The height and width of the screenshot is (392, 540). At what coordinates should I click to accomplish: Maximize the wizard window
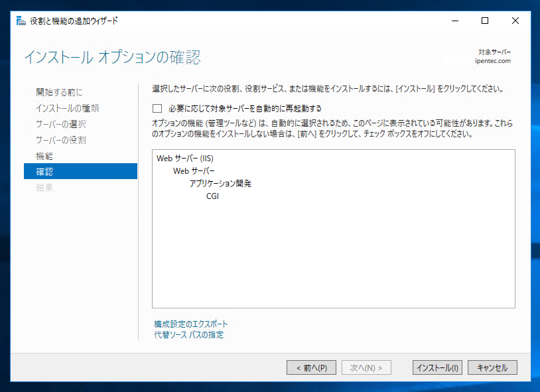[485, 21]
